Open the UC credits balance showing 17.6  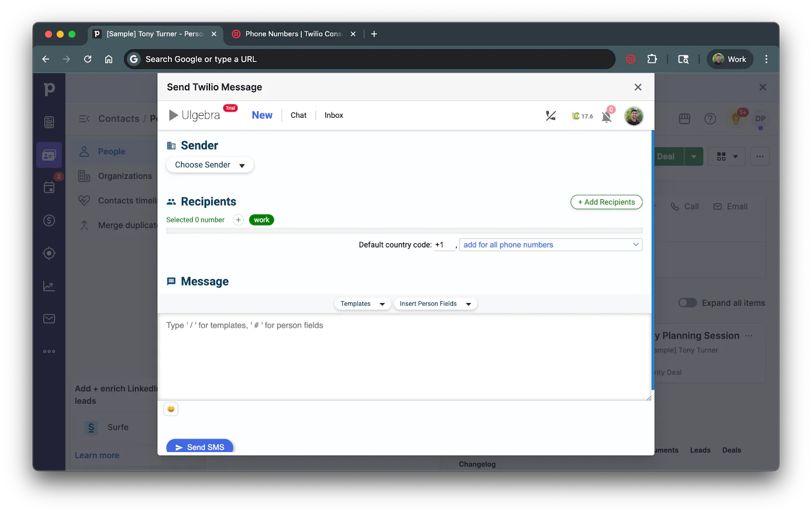pyautogui.click(x=581, y=116)
